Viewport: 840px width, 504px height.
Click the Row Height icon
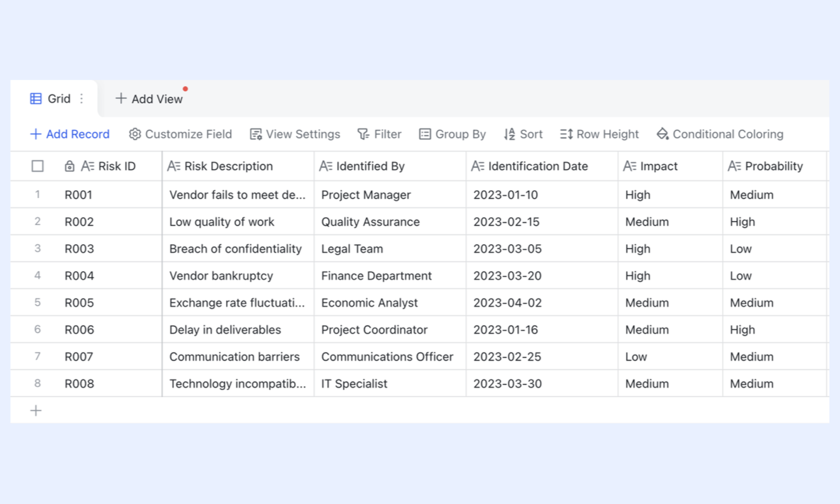pos(566,134)
